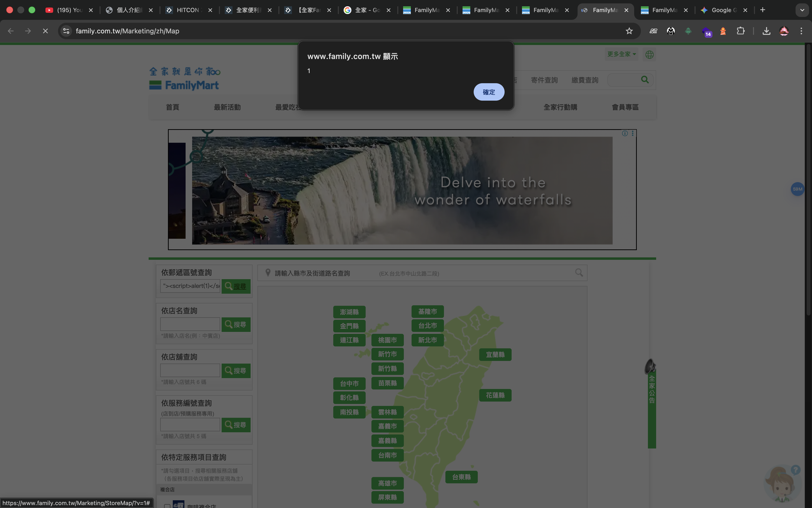Open a new browser tab

coord(763,10)
